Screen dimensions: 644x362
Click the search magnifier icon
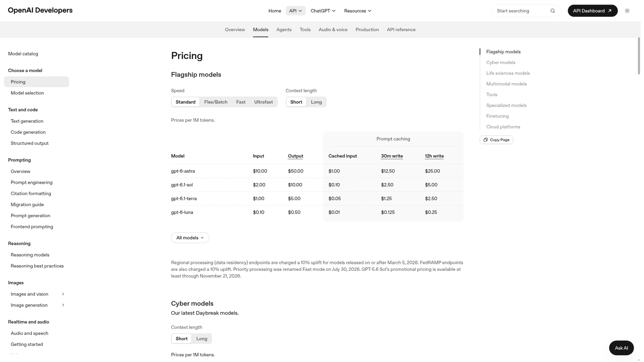(x=552, y=11)
